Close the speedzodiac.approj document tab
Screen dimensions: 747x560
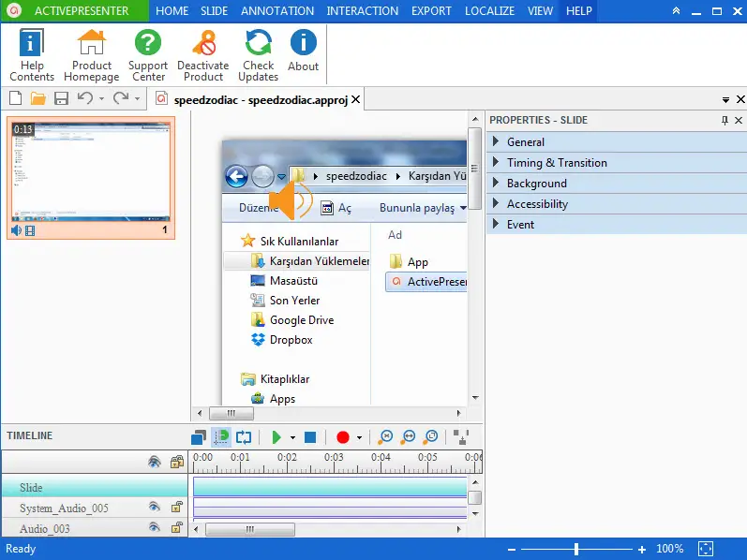pos(355,99)
